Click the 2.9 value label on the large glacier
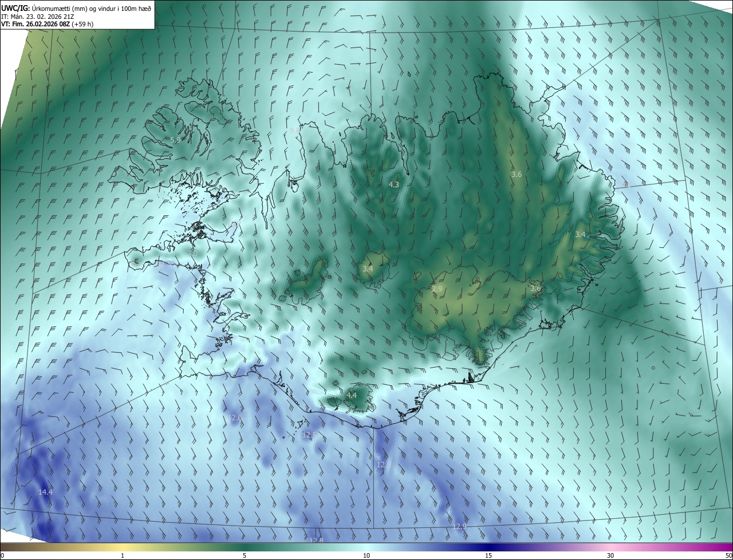 (438, 289)
